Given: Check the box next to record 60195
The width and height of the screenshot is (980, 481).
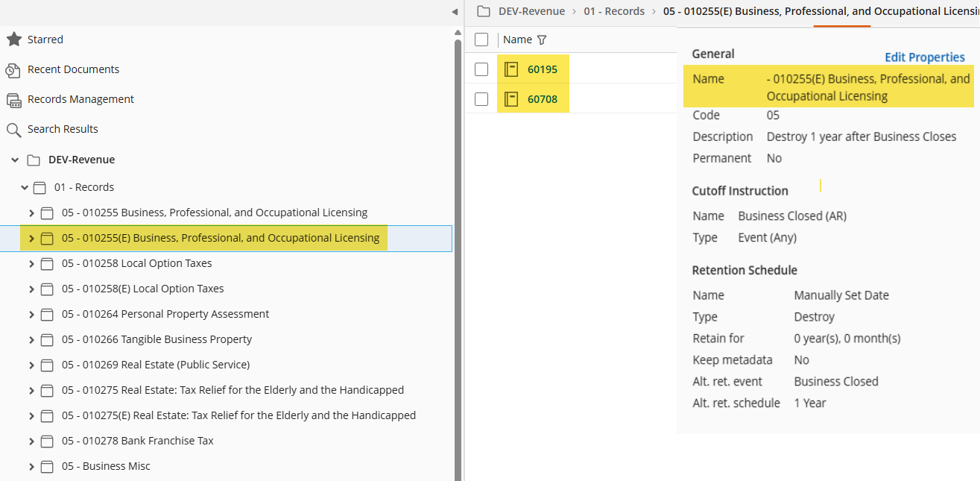Looking at the screenshot, I should 481,69.
